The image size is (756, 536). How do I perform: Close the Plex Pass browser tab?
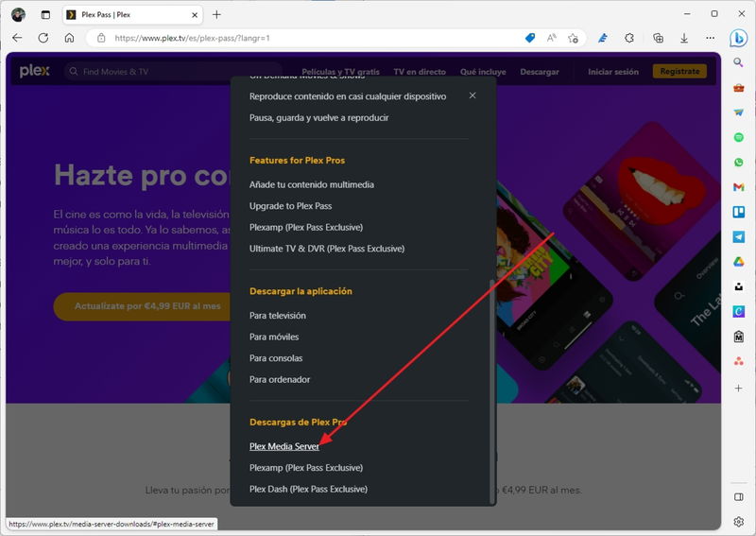click(195, 15)
